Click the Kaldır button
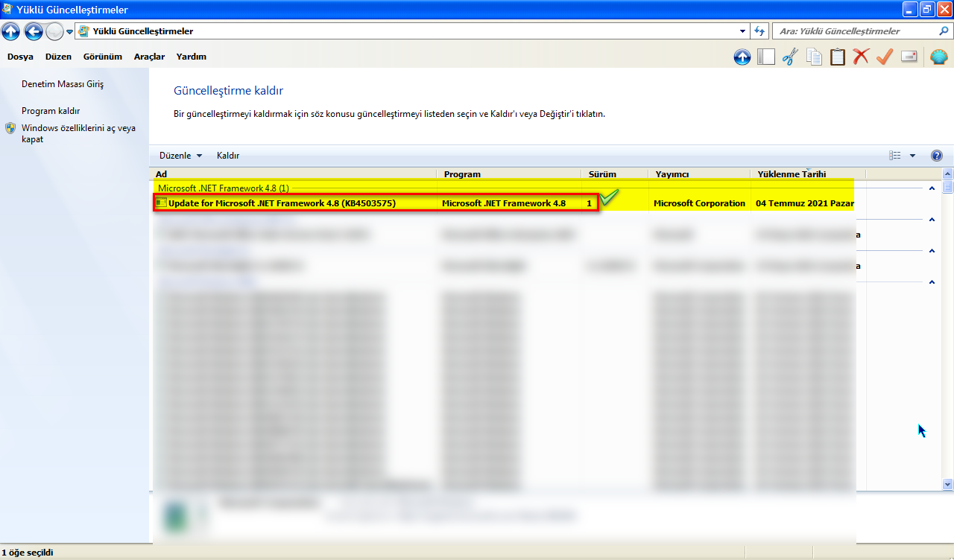Screen dimensions: 954x560 tap(228, 156)
